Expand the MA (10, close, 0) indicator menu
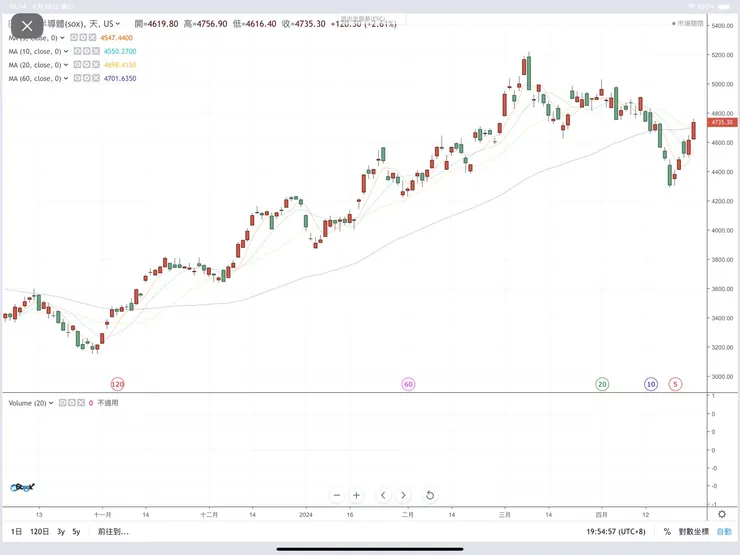This screenshot has width=740, height=555. pyautogui.click(x=66, y=51)
